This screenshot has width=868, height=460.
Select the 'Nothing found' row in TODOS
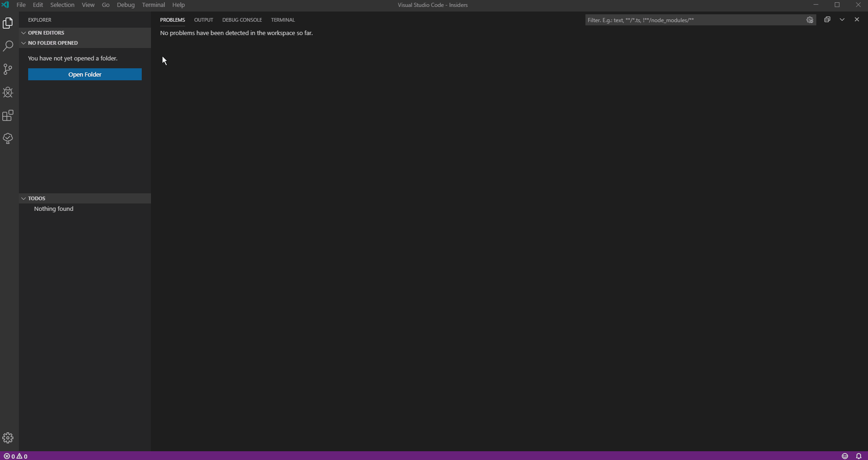pos(85,209)
